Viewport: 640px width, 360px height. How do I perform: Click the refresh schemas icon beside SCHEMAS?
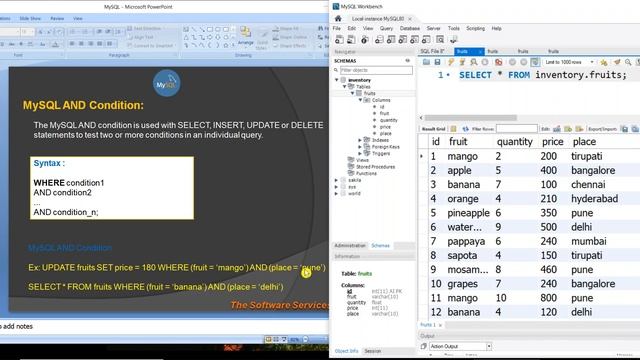(x=407, y=61)
